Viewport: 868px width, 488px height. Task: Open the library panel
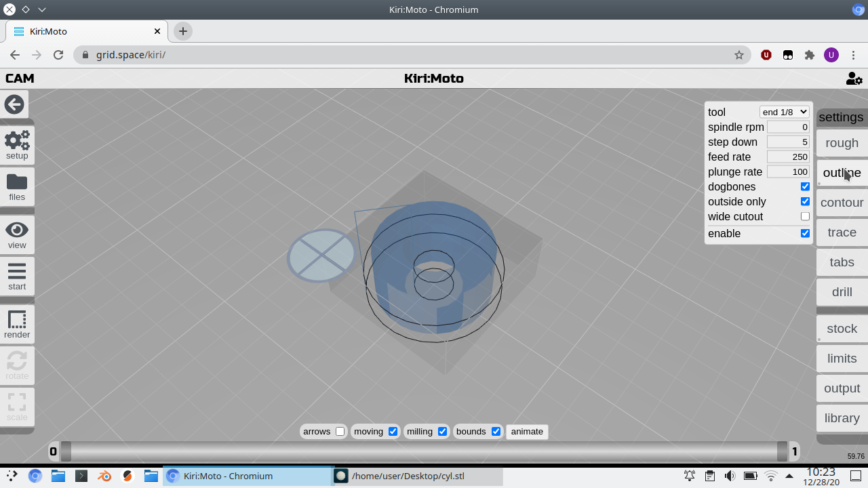point(841,418)
